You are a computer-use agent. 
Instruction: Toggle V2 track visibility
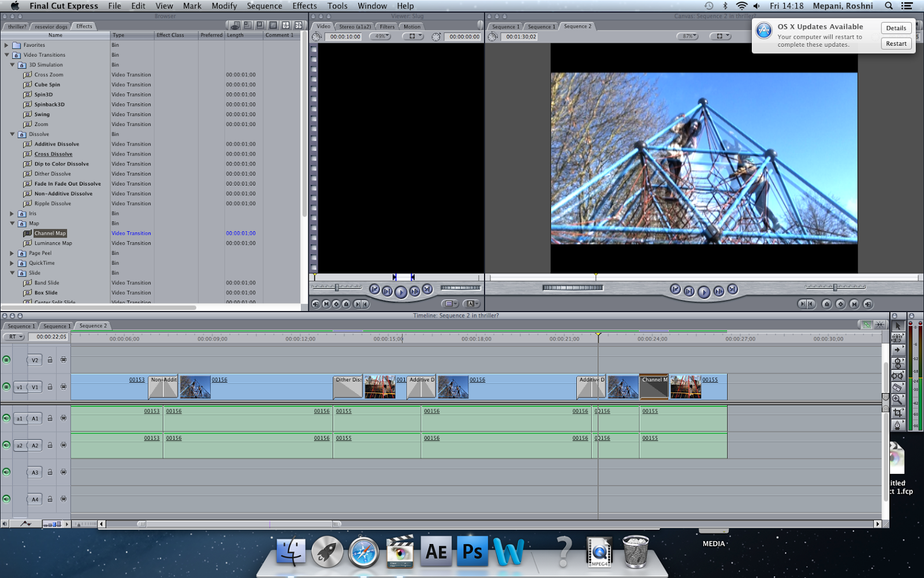tap(6, 360)
